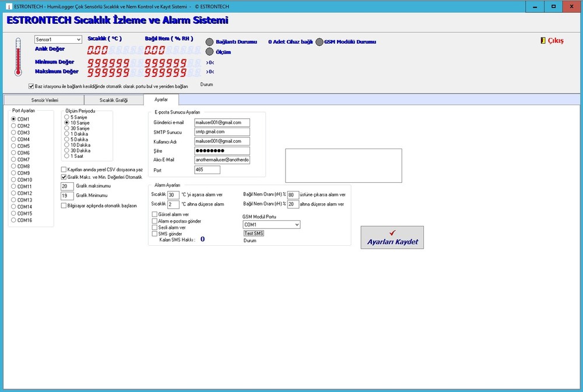Click the Bağlantı Durumu status indicator
This screenshot has width=583, height=392.
coord(210,42)
